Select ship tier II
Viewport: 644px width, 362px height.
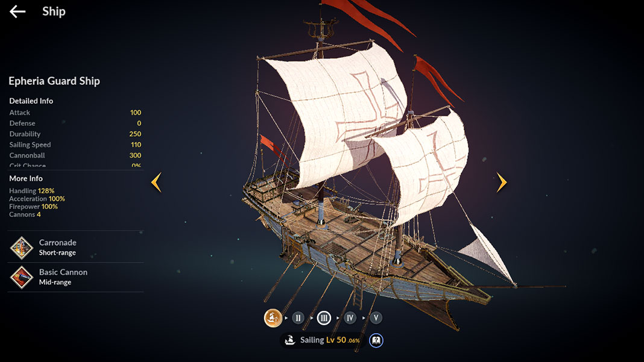[298, 317]
